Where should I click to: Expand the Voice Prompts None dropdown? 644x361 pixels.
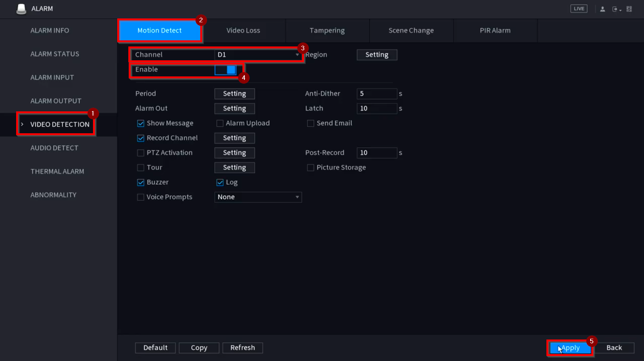coord(257,197)
